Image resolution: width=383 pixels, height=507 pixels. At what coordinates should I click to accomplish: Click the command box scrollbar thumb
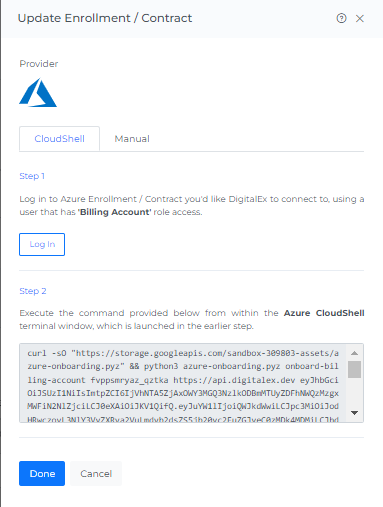pos(354,369)
